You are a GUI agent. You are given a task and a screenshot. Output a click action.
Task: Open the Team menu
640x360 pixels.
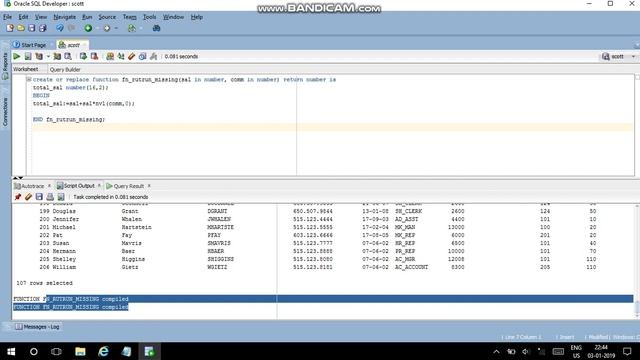[129, 17]
